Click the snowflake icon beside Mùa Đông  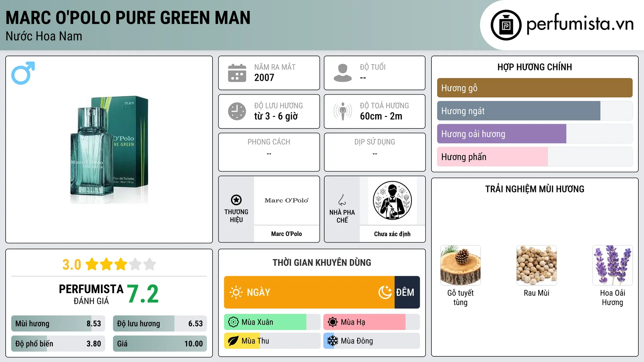[x=333, y=341]
